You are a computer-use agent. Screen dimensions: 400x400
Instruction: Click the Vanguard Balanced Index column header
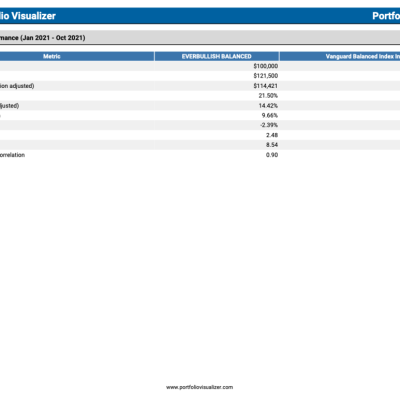pyautogui.click(x=340, y=56)
